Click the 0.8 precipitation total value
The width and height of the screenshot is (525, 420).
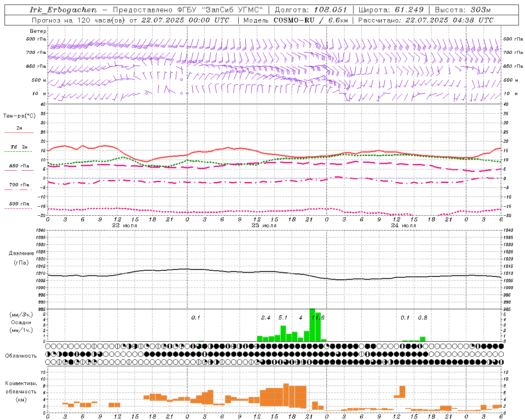[422, 318]
